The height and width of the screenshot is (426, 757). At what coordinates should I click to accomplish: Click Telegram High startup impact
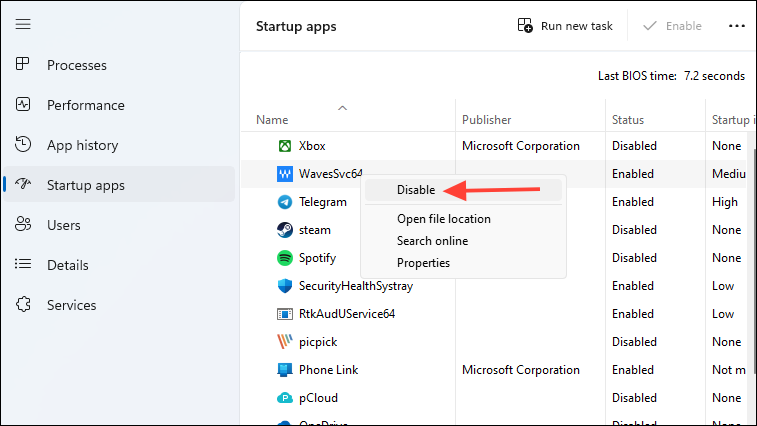[725, 202]
